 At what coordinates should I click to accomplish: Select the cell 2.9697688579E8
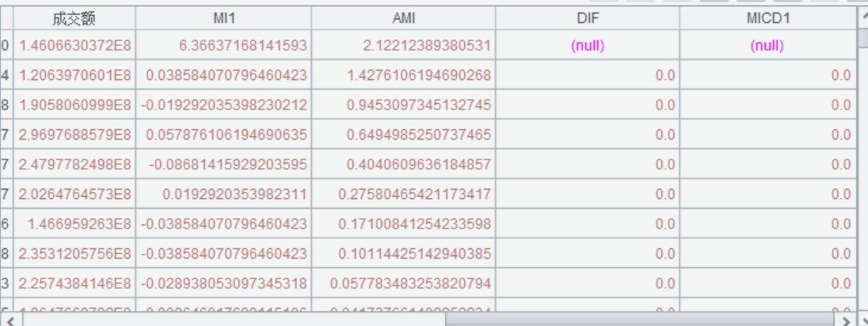(x=74, y=135)
